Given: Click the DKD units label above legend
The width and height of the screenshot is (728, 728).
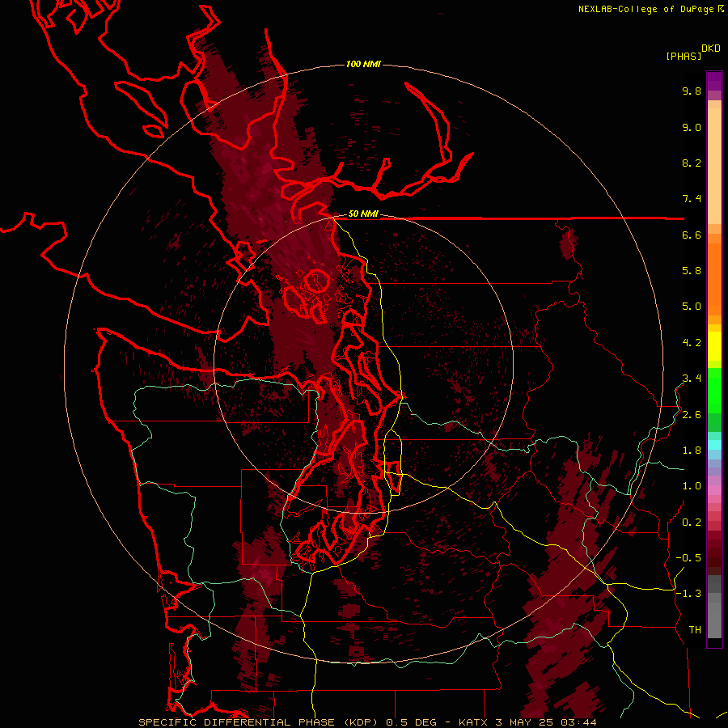Looking at the screenshot, I should 710,49.
